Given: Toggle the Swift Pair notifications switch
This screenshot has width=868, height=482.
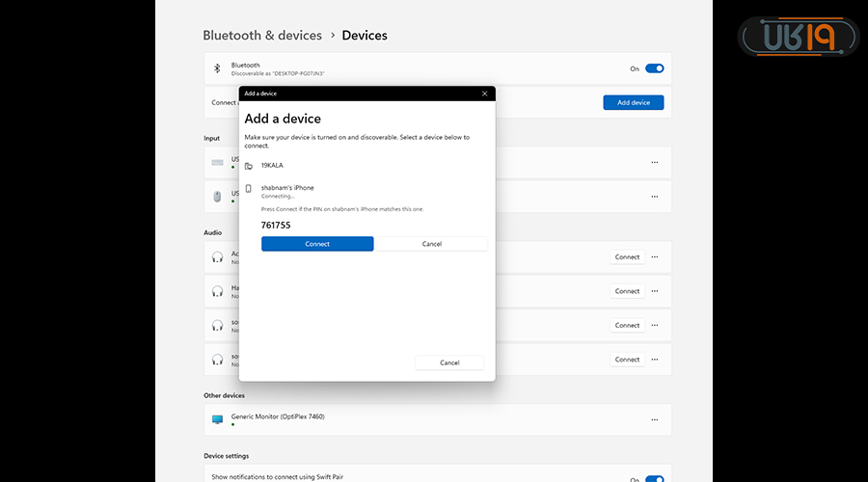Looking at the screenshot, I should point(654,479).
